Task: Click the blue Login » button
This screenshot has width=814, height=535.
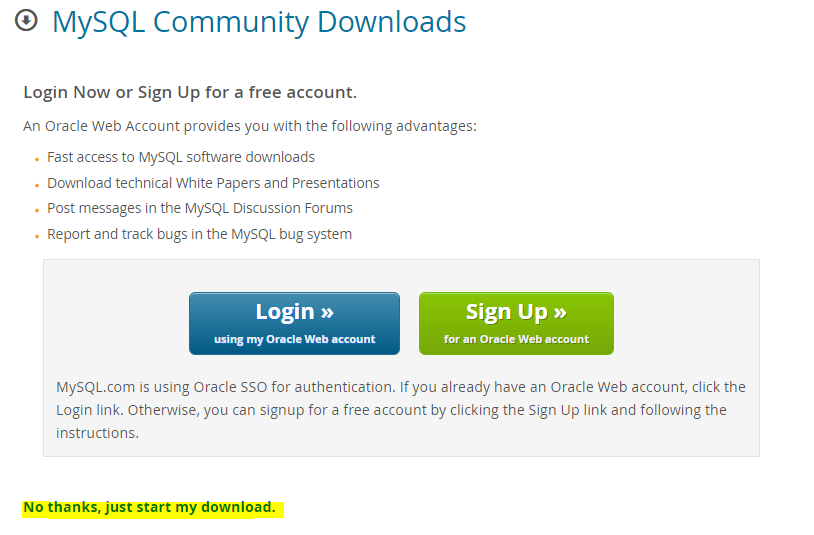Action: coord(294,323)
